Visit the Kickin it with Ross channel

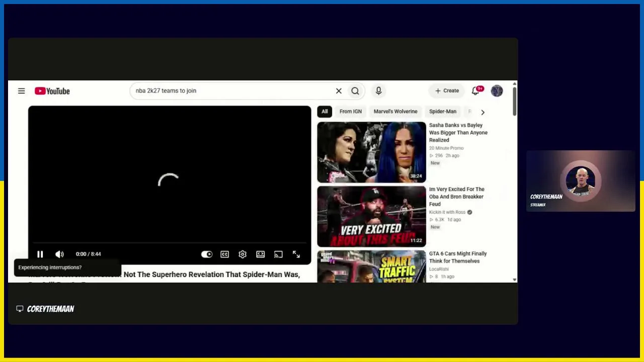(447, 212)
